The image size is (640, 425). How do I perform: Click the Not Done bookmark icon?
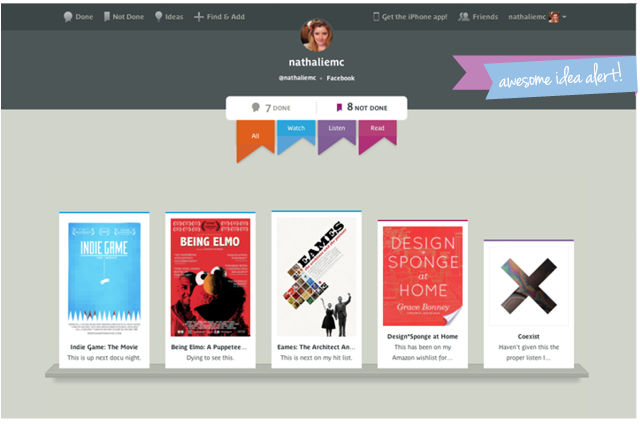106,17
